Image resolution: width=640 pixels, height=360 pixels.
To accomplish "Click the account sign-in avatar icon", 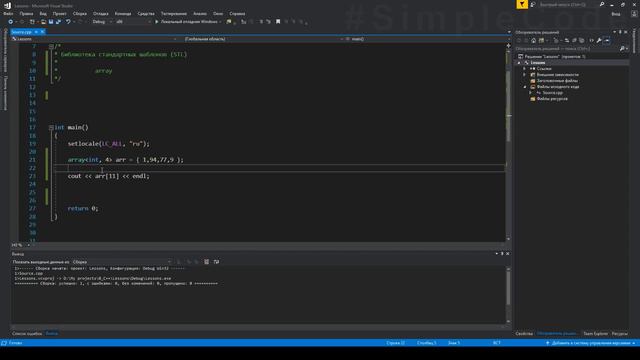I will click(634, 14).
